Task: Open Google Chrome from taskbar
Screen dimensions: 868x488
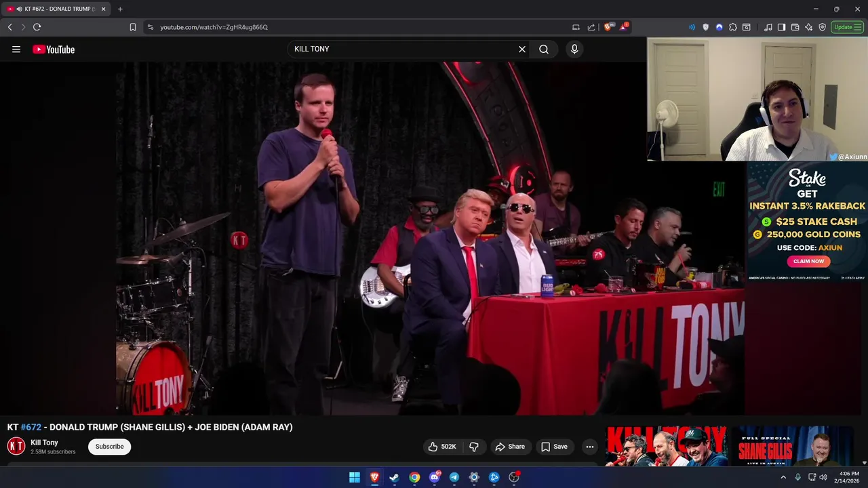Action: coord(414,477)
